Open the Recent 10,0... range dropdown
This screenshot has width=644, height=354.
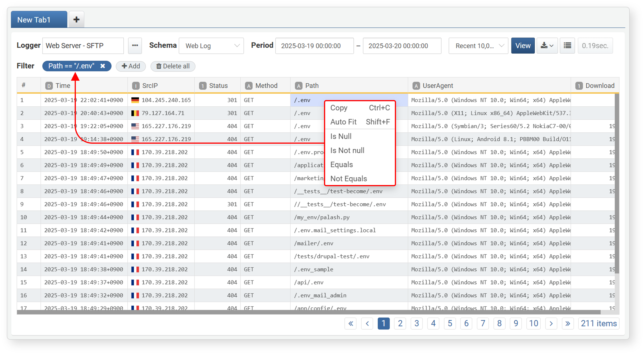(478, 46)
